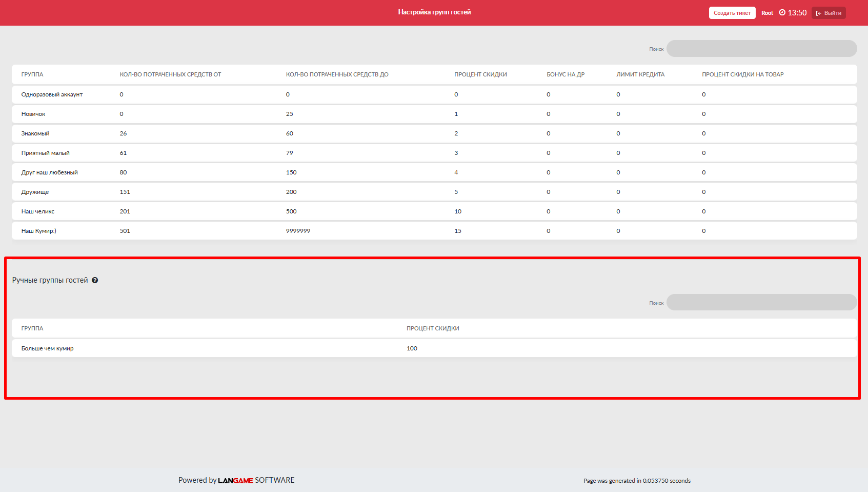This screenshot has height=492, width=868.
Task: Open the Больше чем кумир manual group
Action: click(x=434, y=348)
